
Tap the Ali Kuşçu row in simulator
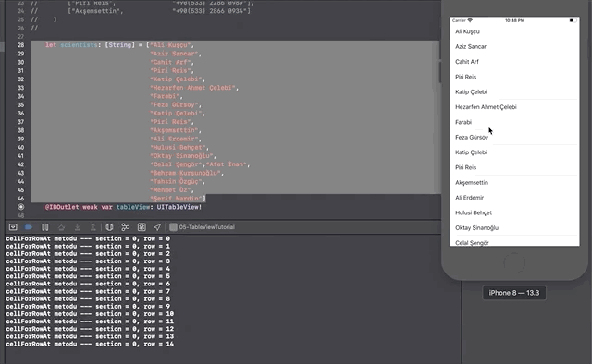pos(514,31)
